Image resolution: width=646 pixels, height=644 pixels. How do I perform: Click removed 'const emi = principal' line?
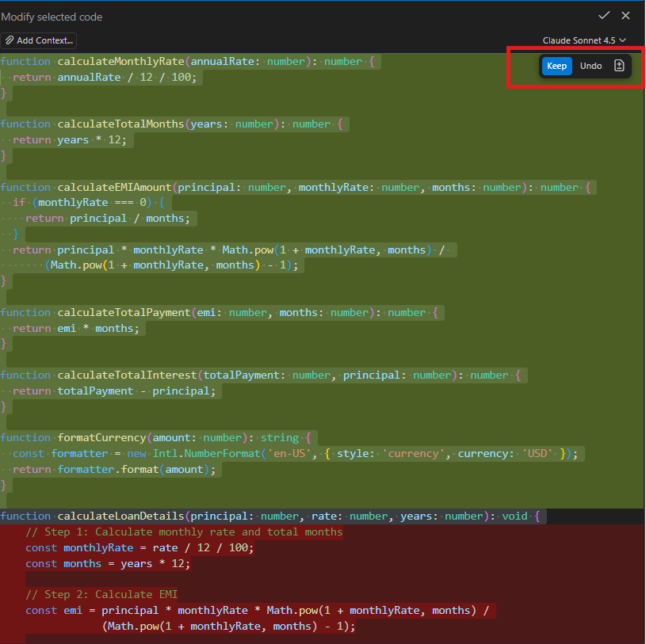tap(257, 610)
